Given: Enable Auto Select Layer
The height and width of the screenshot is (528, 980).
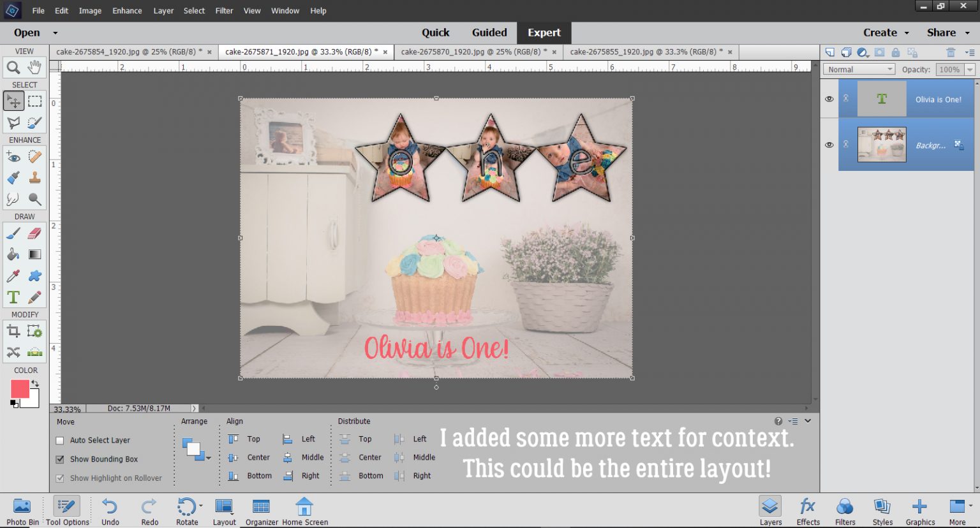Looking at the screenshot, I should coord(59,440).
